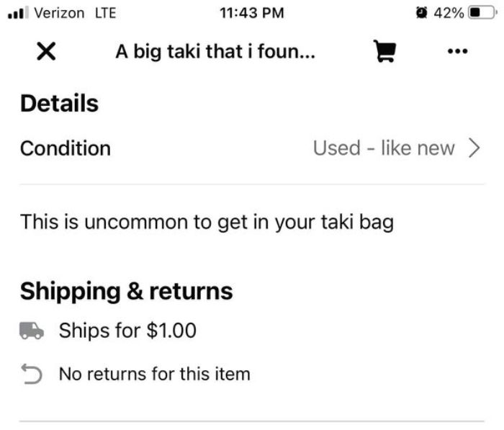Viewport: 504px width, 430px height.
Task: Open the Condition row label
Action: [66, 148]
